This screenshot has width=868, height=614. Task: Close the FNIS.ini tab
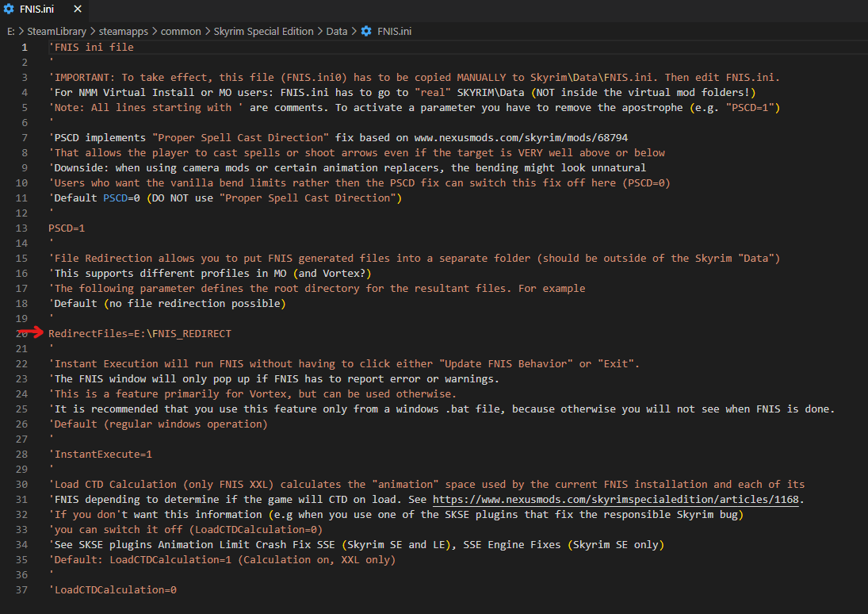coord(78,10)
